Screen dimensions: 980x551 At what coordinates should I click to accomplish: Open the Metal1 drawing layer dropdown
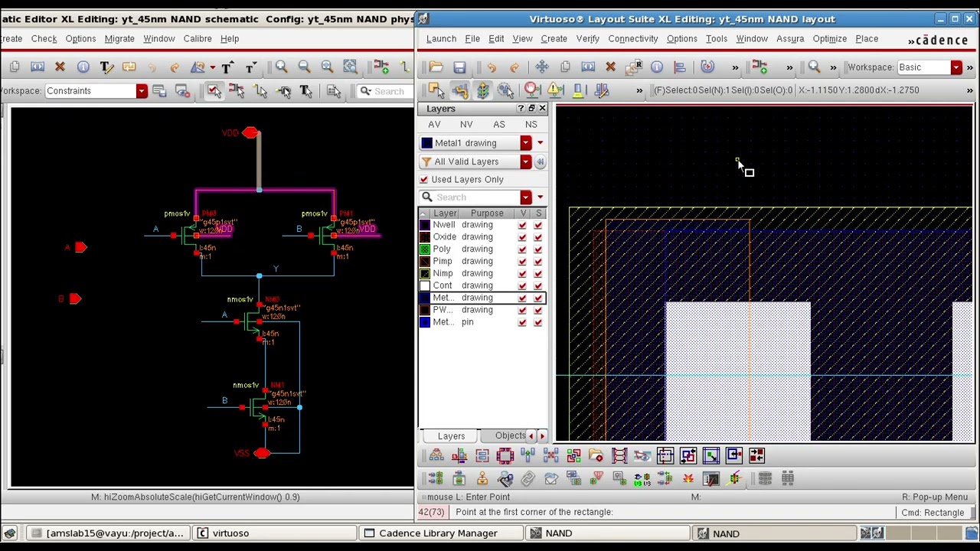click(525, 143)
